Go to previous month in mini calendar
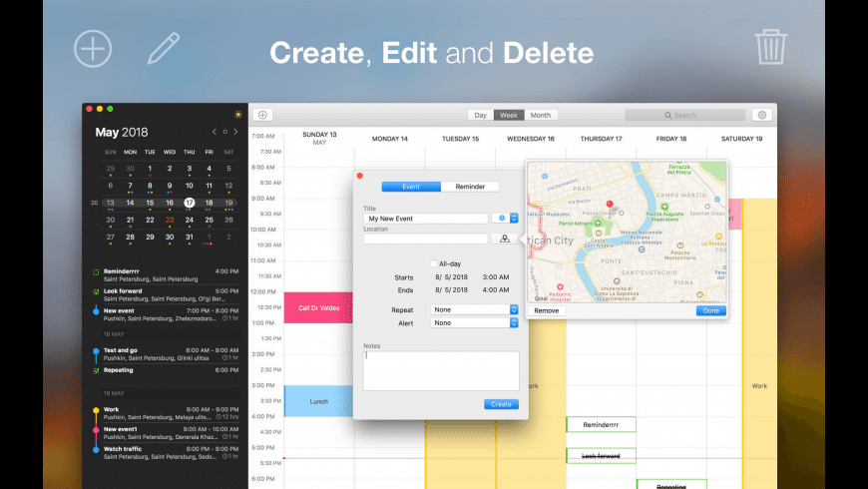This screenshot has height=489, width=868. point(215,132)
